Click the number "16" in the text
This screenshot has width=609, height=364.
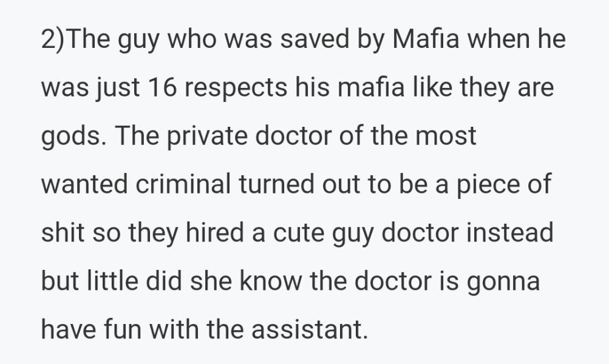point(162,89)
